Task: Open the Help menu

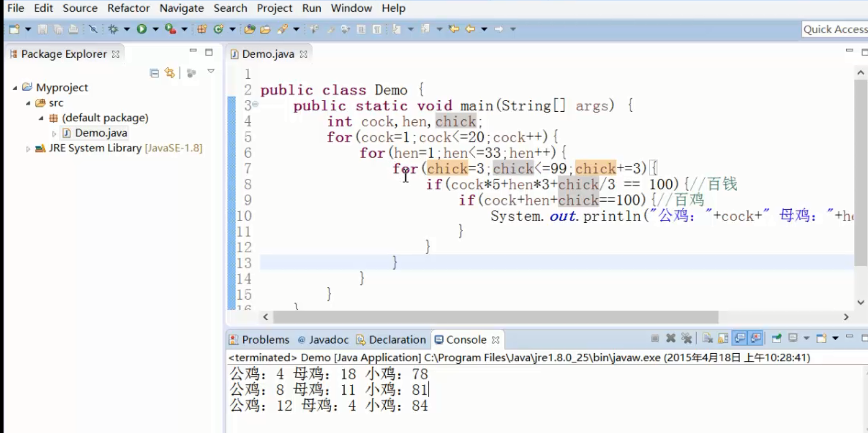Action: click(393, 8)
